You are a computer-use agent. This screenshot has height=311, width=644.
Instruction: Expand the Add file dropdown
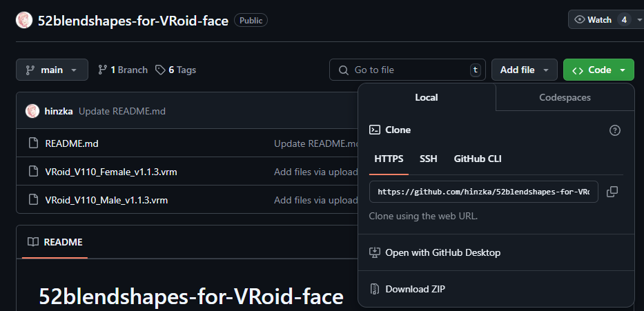click(x=525, y=70)
